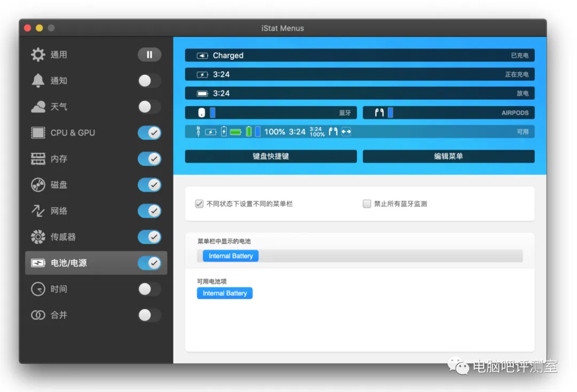
Task: Click the plug icon in the Charged row
Action: click(202, 56)
